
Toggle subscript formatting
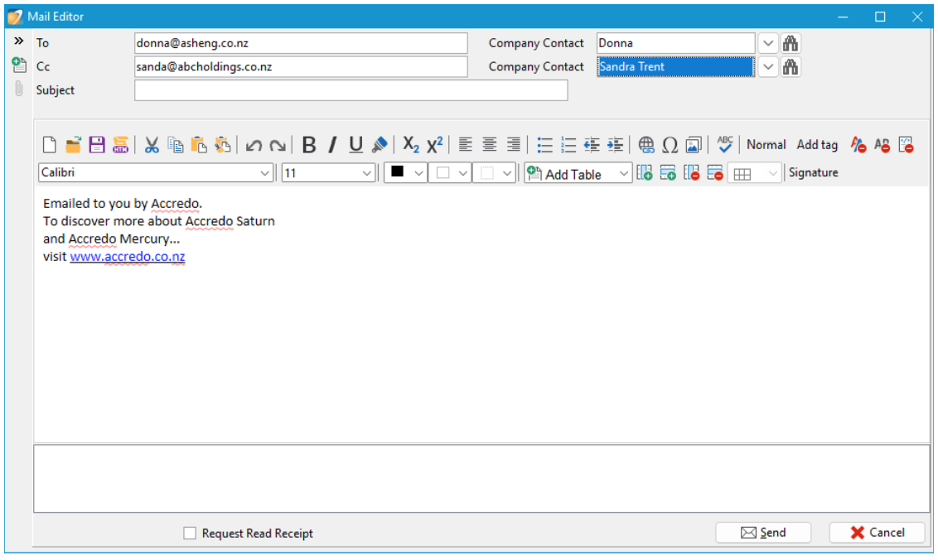tap(411, 145)
